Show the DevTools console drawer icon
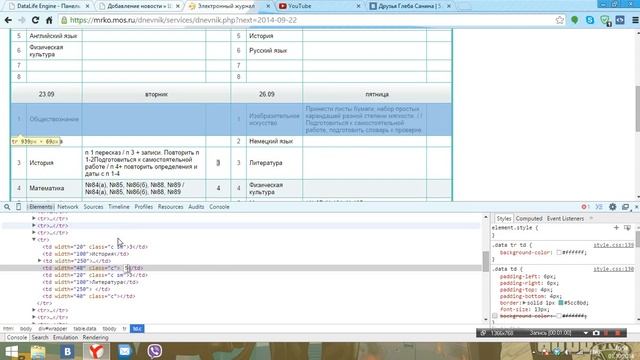The width and height of the screenshot is (640, 360). pos(599,207)
